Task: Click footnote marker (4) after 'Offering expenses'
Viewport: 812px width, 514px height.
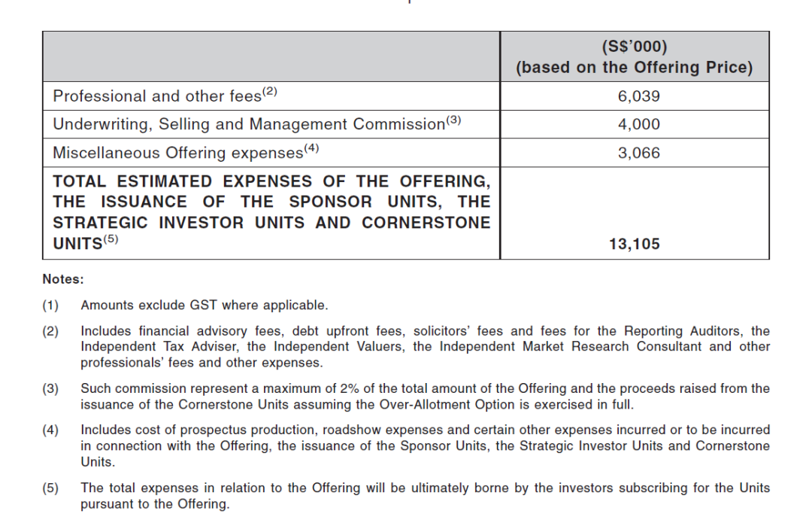Action: 312,149
